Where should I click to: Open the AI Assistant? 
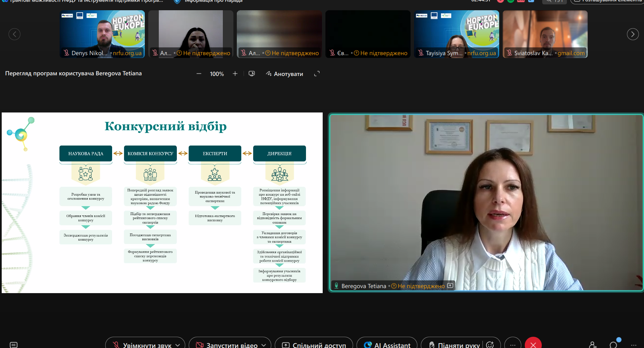click(387, 345)
